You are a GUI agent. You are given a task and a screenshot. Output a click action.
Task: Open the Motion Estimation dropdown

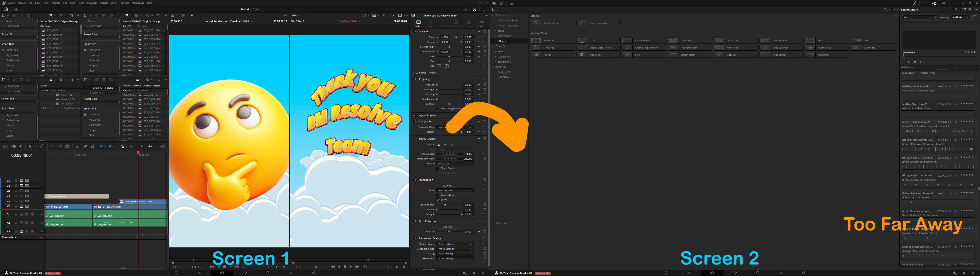coord(455,249)
